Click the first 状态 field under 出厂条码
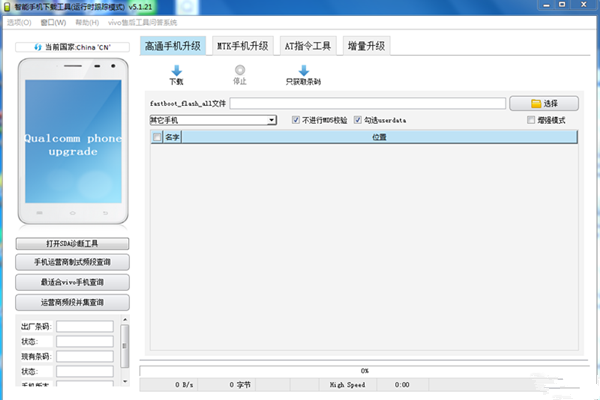 coord(85,341)
